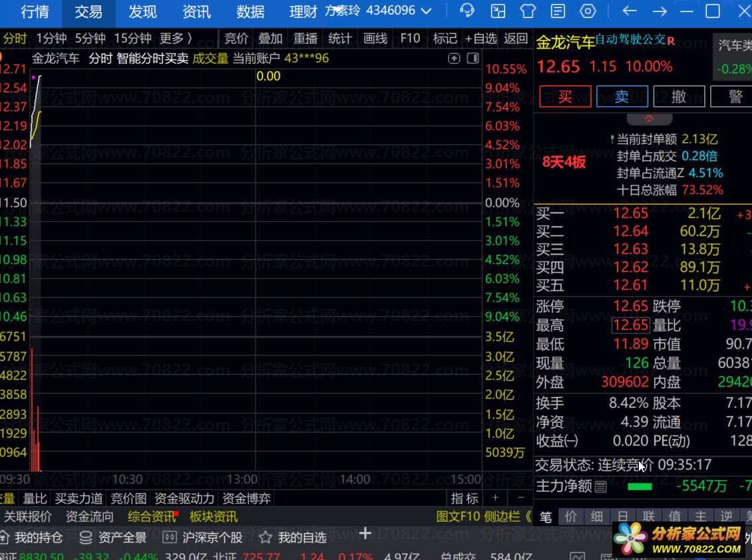Open the 综合资讯 tab
Viewport: 752px width, 560px height.
tap(152, 516)
